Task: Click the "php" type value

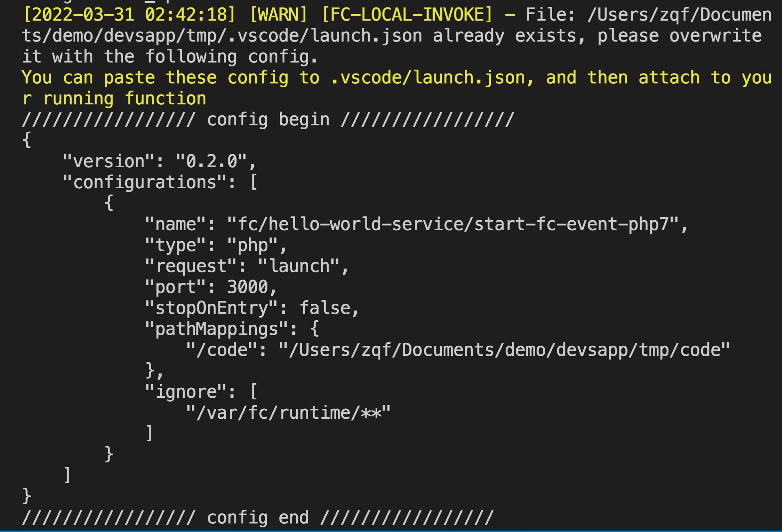Action: (x=252, y=245)
